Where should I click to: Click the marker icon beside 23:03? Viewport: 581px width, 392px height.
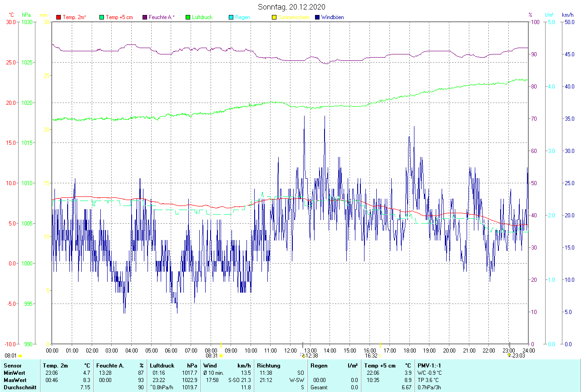click(509, 356)
